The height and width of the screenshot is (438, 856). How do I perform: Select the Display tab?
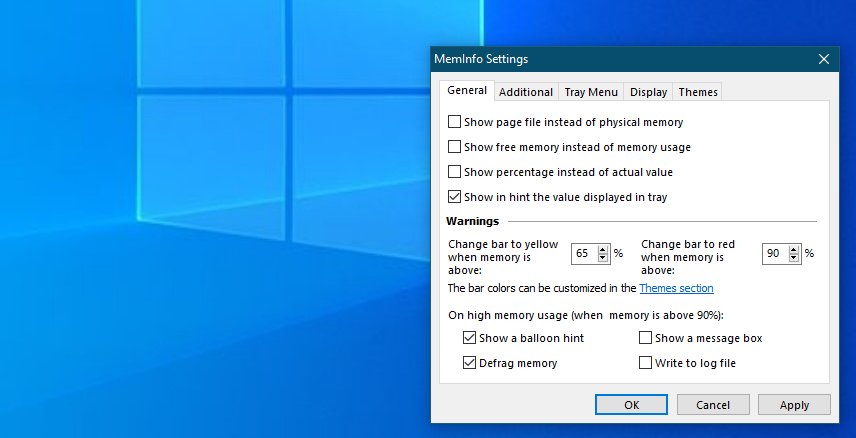[648, 92]
